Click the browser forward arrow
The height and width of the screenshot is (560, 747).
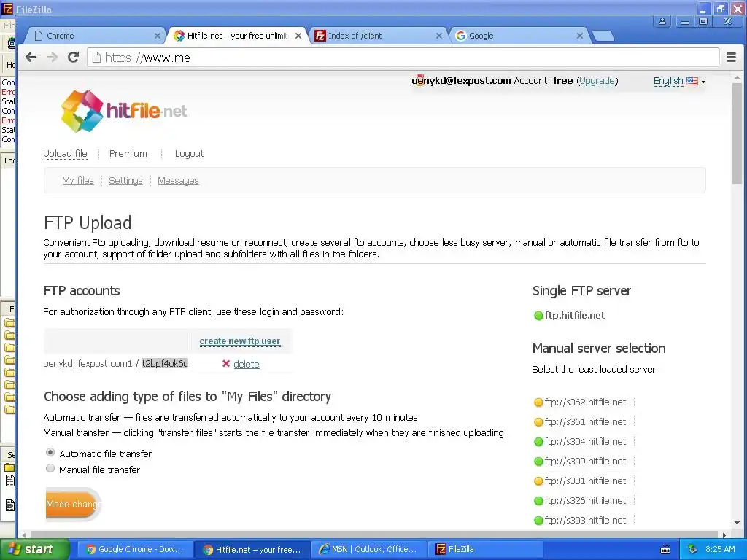[x=52, y=58]
